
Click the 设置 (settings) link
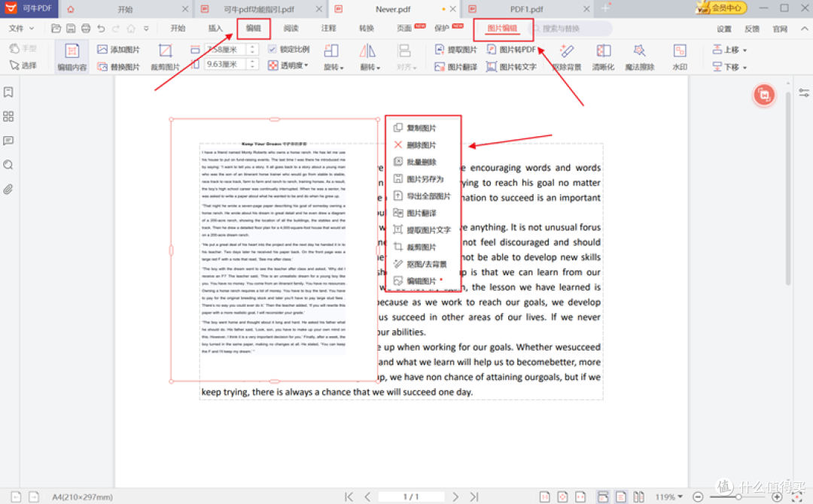click(724, 29)
